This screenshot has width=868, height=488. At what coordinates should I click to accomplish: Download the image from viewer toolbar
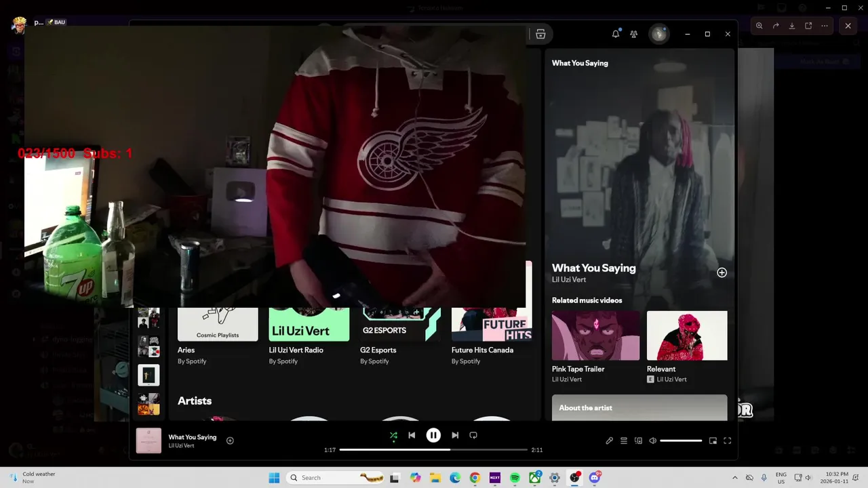point(792,26)
